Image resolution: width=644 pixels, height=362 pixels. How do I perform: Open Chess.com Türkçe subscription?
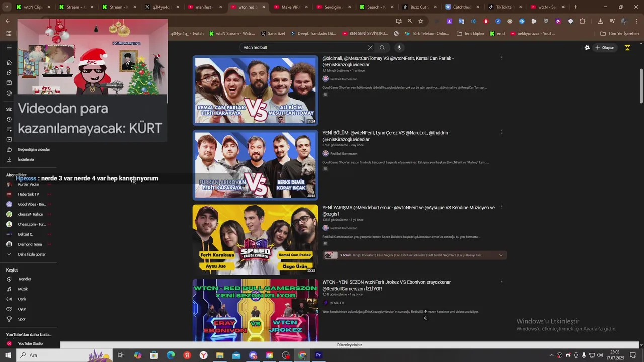pyautogui.click(x=28, y=224)
